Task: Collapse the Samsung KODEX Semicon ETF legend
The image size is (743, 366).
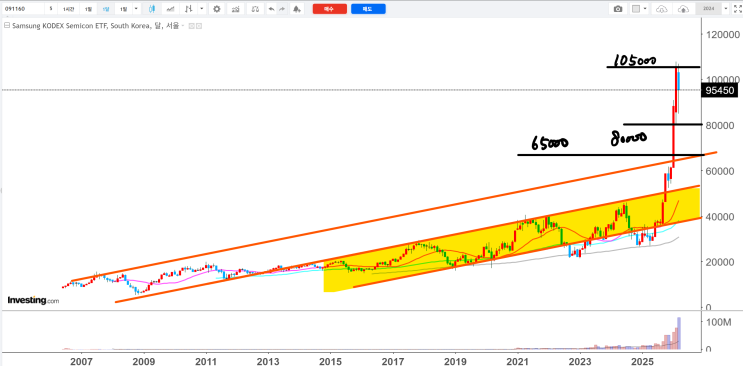Action: (x=7, y=26)
